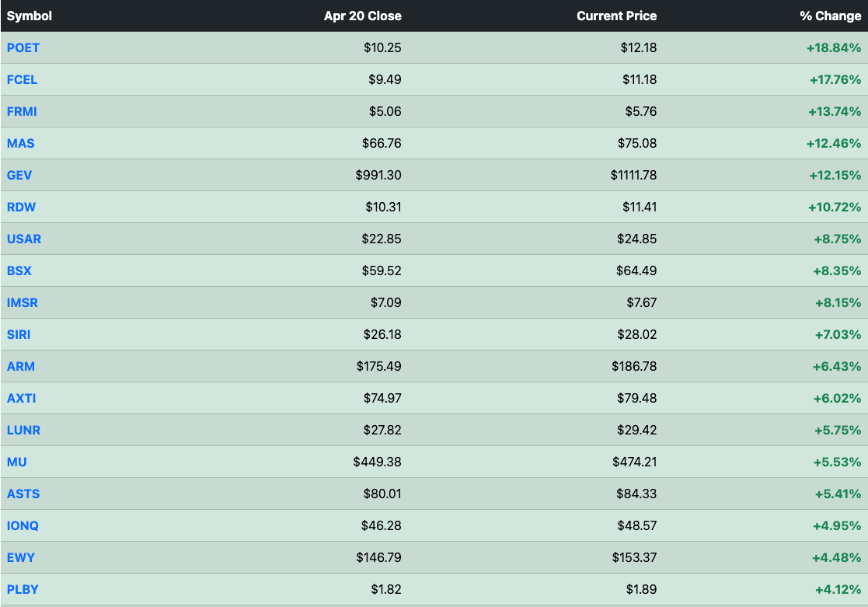Select the MAS ticker link
The image size is (868, 607).
(x=21, y=143)
